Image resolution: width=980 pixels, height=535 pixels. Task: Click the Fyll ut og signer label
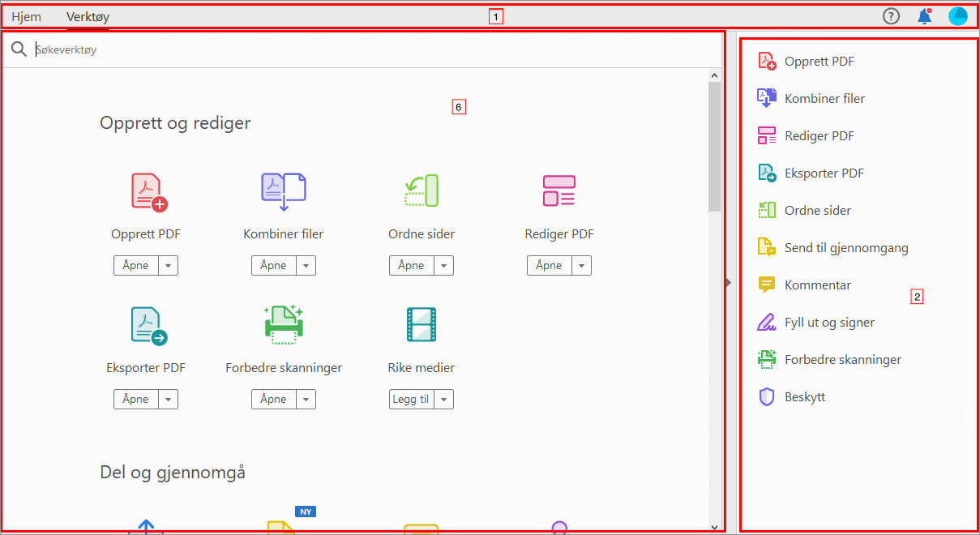(830, 323)
